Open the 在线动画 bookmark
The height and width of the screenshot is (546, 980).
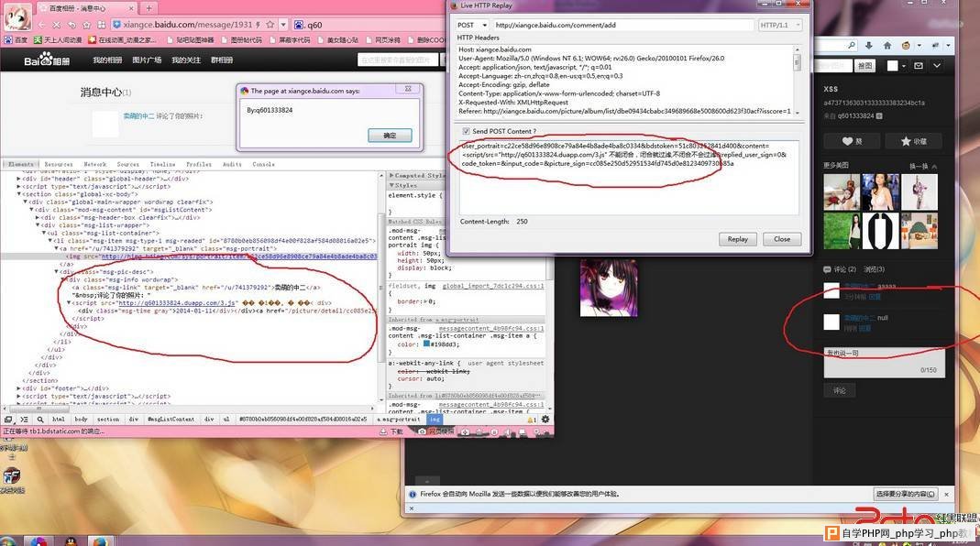(x=123, y=39)
